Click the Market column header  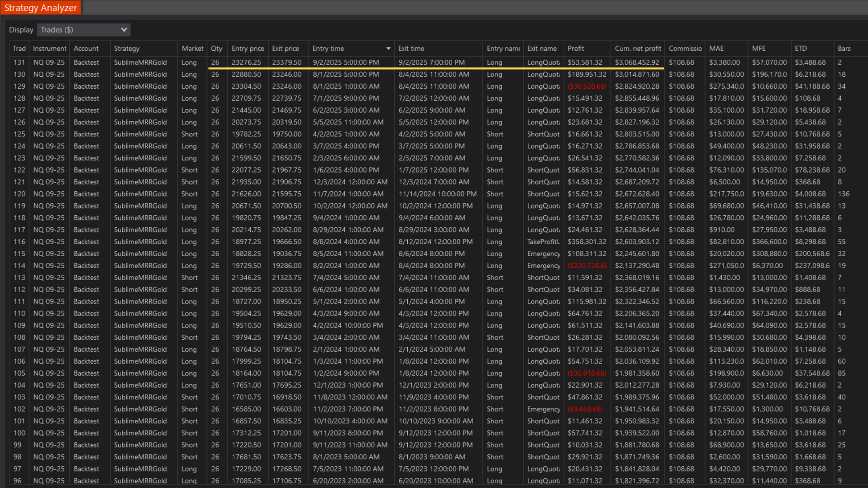(192, 49)
